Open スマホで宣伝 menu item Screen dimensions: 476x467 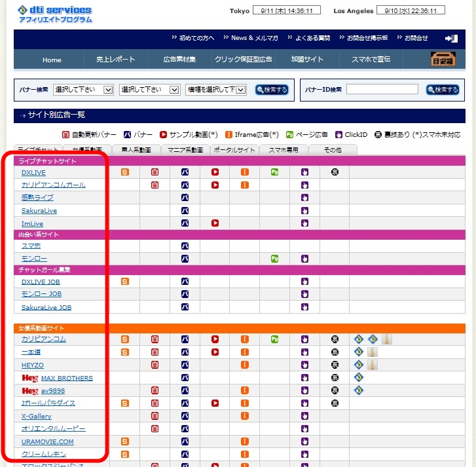click(x=371, y=59)
